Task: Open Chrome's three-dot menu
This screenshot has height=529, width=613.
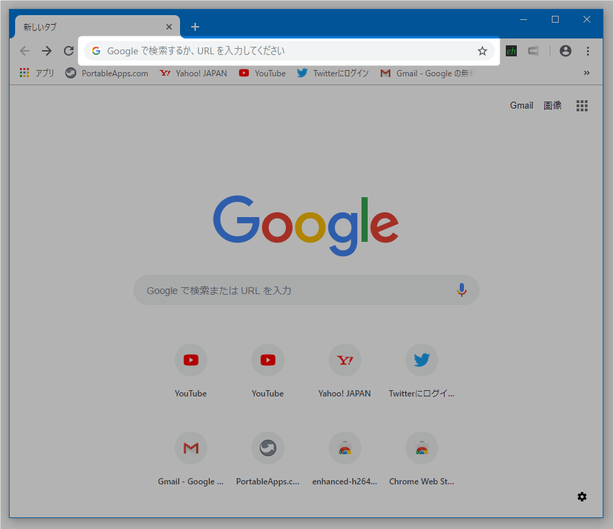Action: pyautogui.click(x=588, y=51)
